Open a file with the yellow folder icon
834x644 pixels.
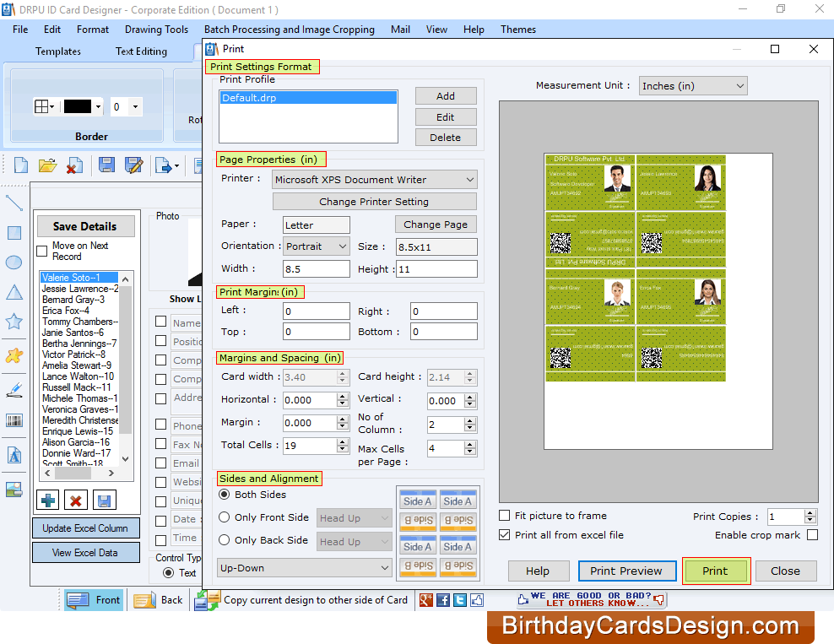[48, 165]
